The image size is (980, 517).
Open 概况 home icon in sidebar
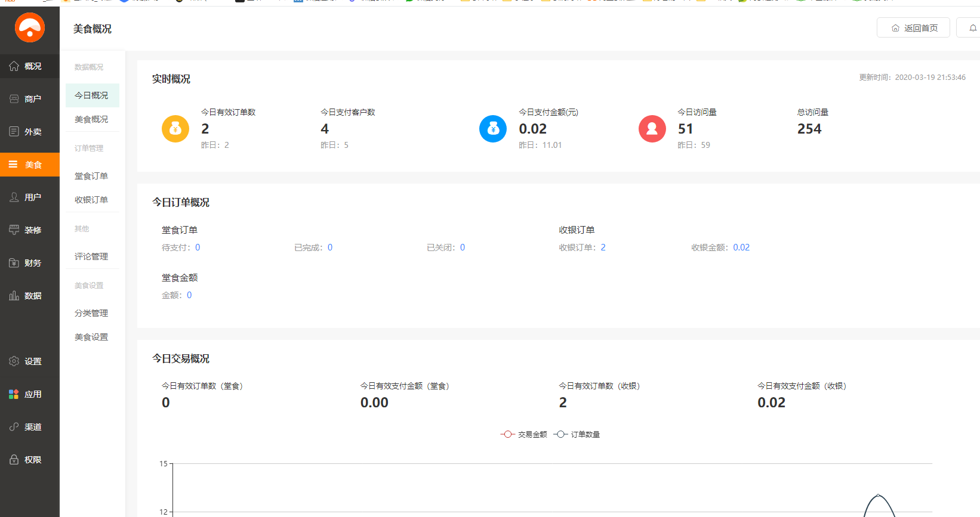14,66
